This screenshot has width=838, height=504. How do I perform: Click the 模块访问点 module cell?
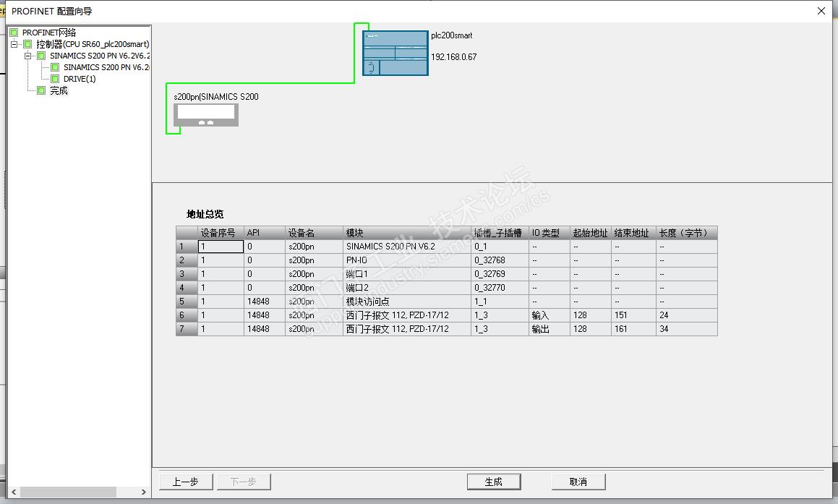407,302
